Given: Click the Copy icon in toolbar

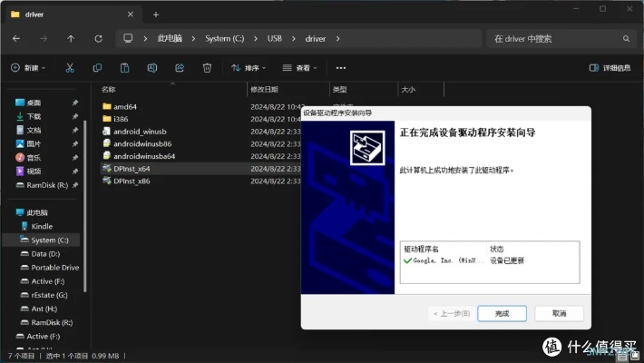Looking at the screenshot, I should click(x=98, y=68).
